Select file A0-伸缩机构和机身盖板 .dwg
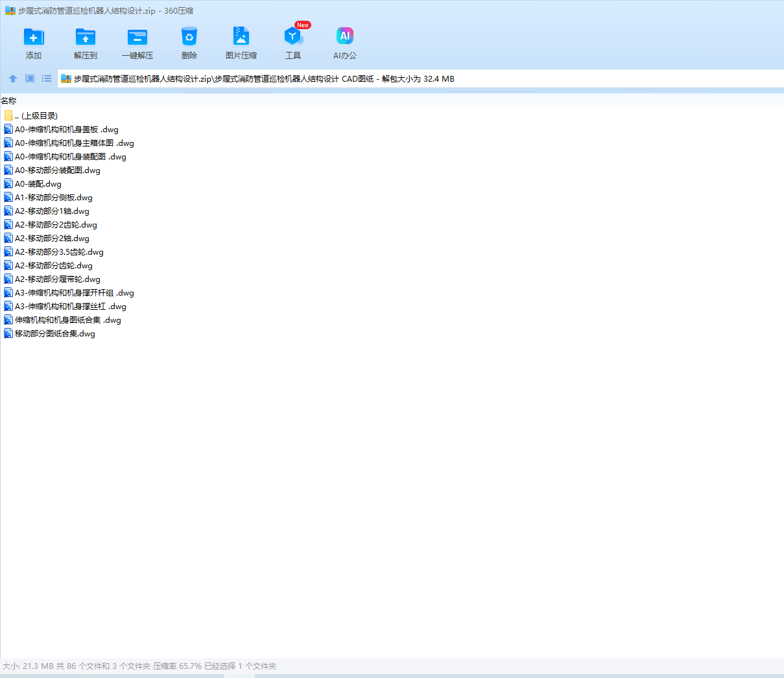The image size is (784, 678). click(x=62, y=129)
